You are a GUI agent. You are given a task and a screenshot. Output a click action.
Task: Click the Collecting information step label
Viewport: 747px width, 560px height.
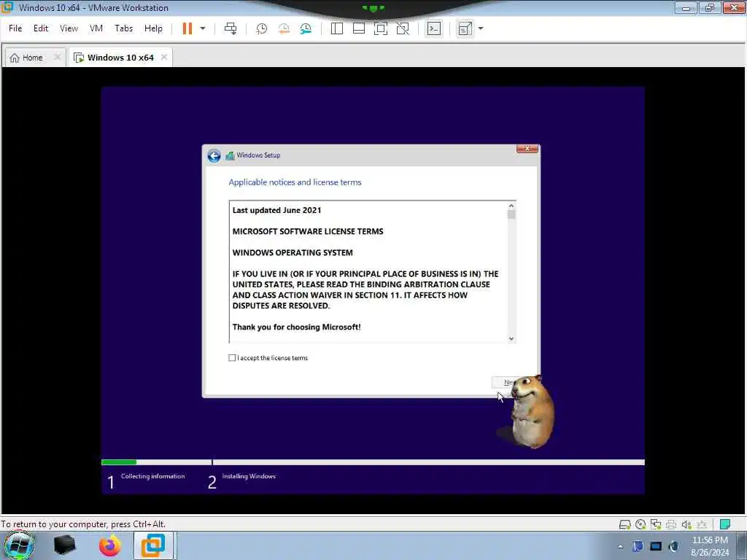pos(152,476)
